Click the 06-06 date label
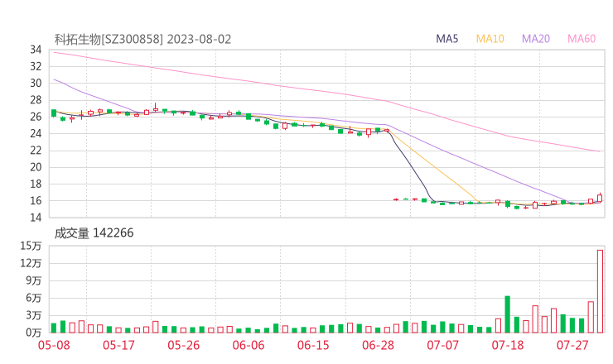613x364 pixels. coord(249,345)
